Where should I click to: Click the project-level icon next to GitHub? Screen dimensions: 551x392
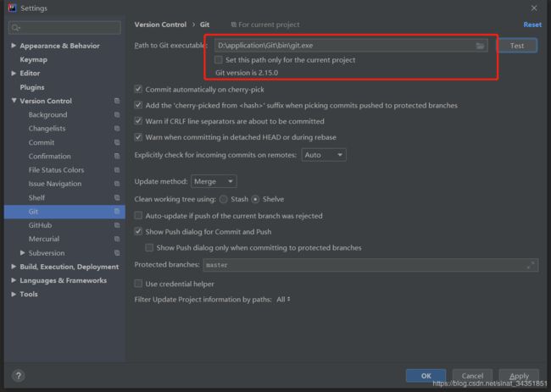[117, 225]
